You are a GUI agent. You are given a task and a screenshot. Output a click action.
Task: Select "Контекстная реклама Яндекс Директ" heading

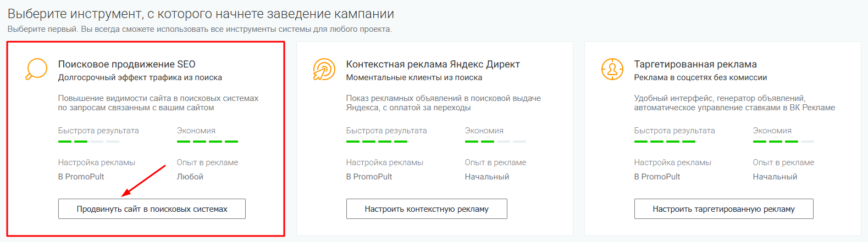pos(433,64)
